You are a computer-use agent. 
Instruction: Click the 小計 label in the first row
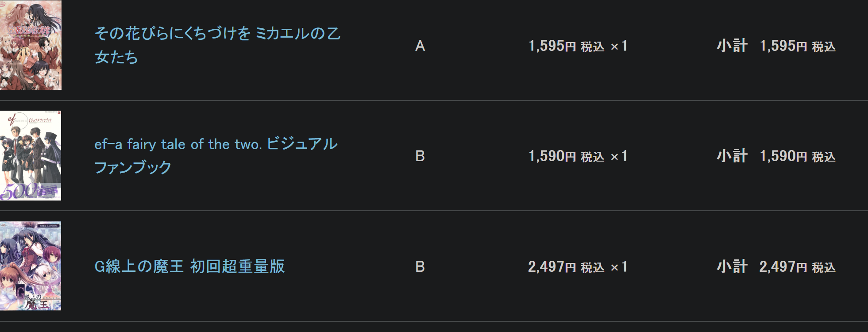[x=732, y=46]
